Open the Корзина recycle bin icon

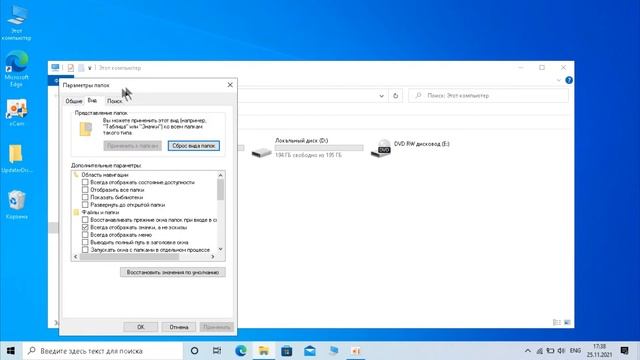coord(16,204)
